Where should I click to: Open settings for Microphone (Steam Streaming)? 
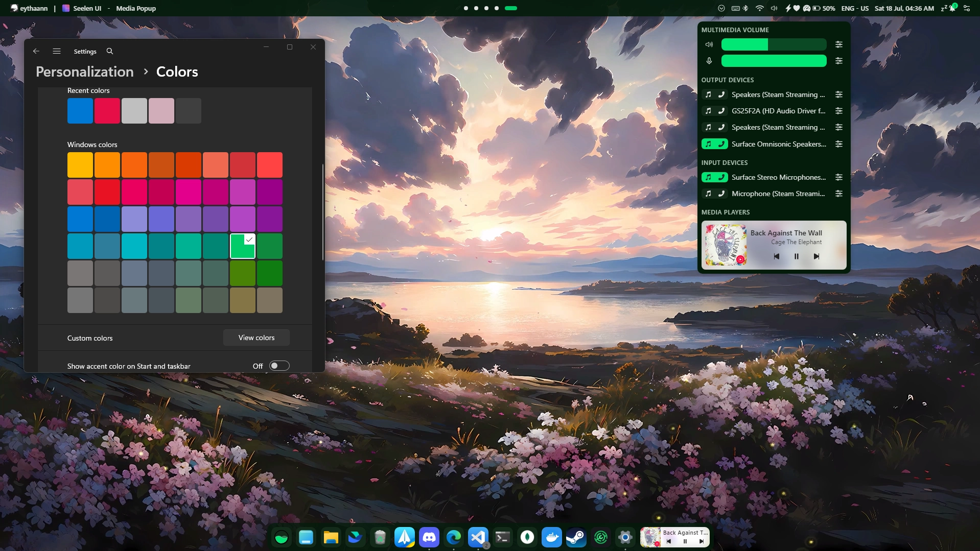pyautogui.click(x=839, y=194)
